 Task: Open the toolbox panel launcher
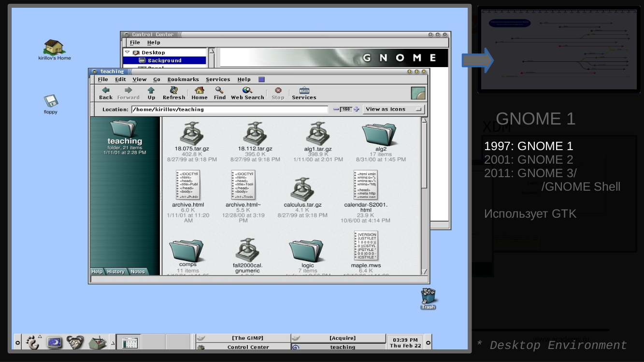click(99, 343)
